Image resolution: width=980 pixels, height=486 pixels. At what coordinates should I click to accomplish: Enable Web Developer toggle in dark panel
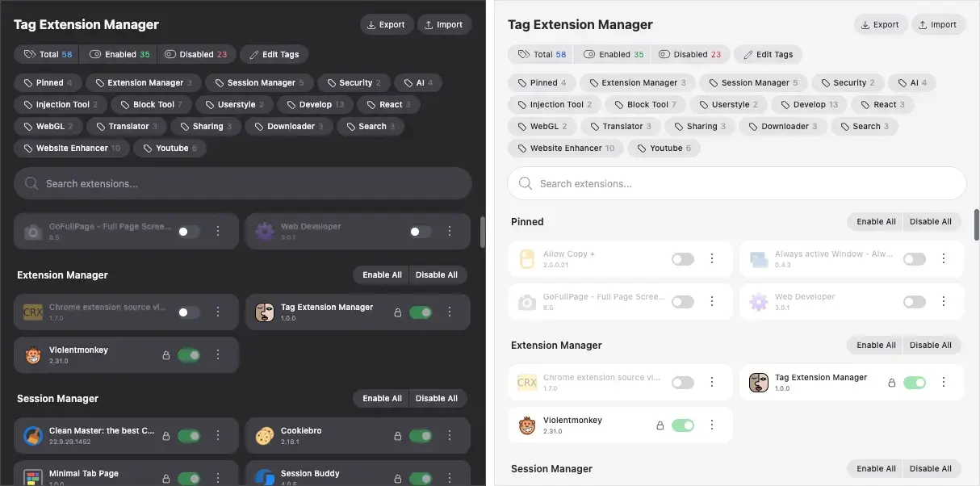pyautogui.click(x=421, y=232)
